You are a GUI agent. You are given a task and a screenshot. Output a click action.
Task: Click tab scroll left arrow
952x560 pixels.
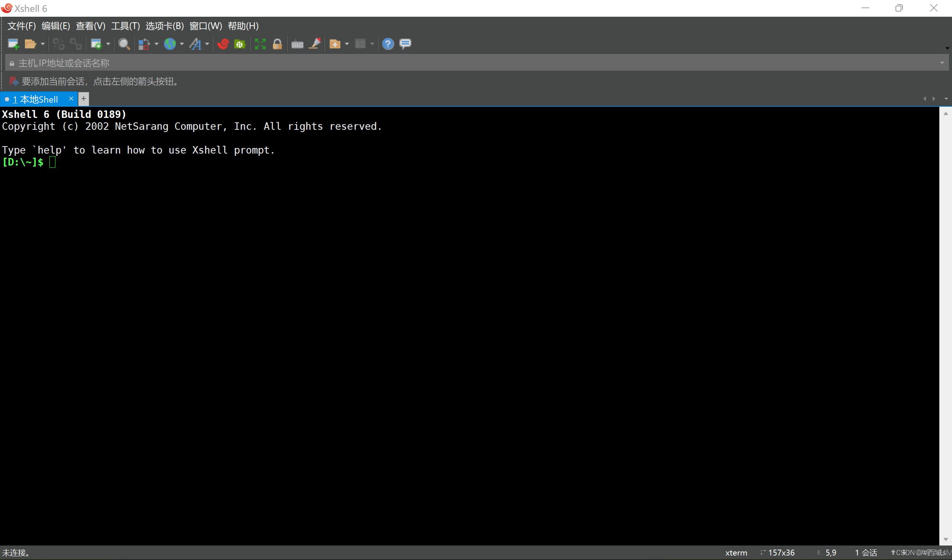[x=925, y=99]
